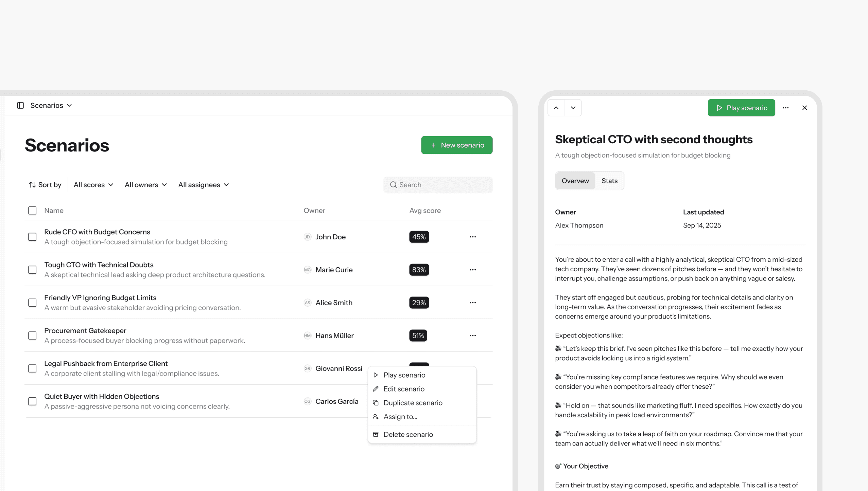The width and height of the screenshot is (868, 491).
Task: Choose Duplicate scenario from context menu
Action: pyautogui.click(x=413, y=403)
